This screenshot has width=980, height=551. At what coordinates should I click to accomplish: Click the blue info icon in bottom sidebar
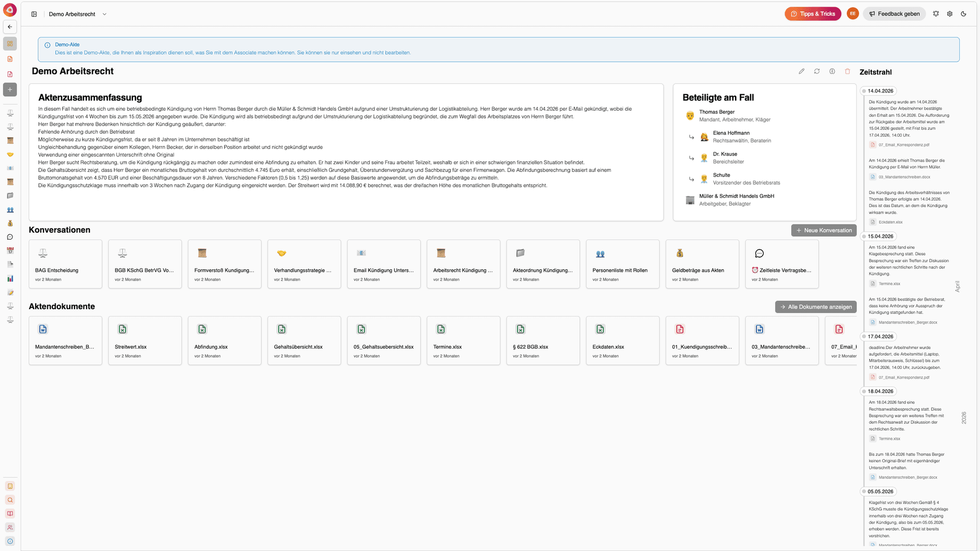pyautogui.click(x=10, y=541)
